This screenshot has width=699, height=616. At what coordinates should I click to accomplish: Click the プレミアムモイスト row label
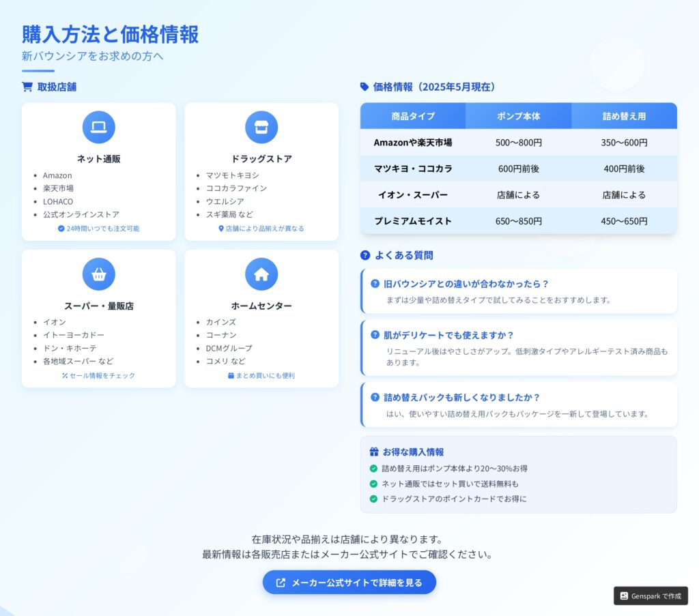[x=413, y=221]
